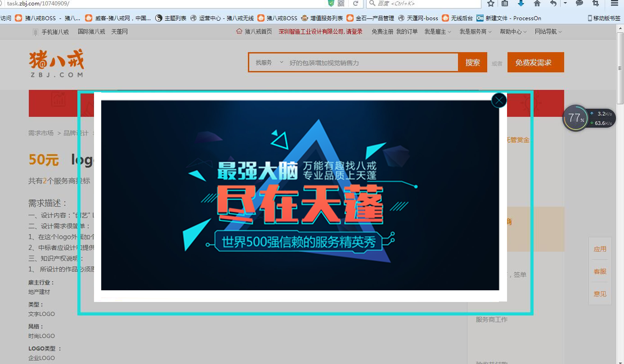Click the orange 搜索 button
This screenshot has height=364, width=624.
click(x=472, y=62)
